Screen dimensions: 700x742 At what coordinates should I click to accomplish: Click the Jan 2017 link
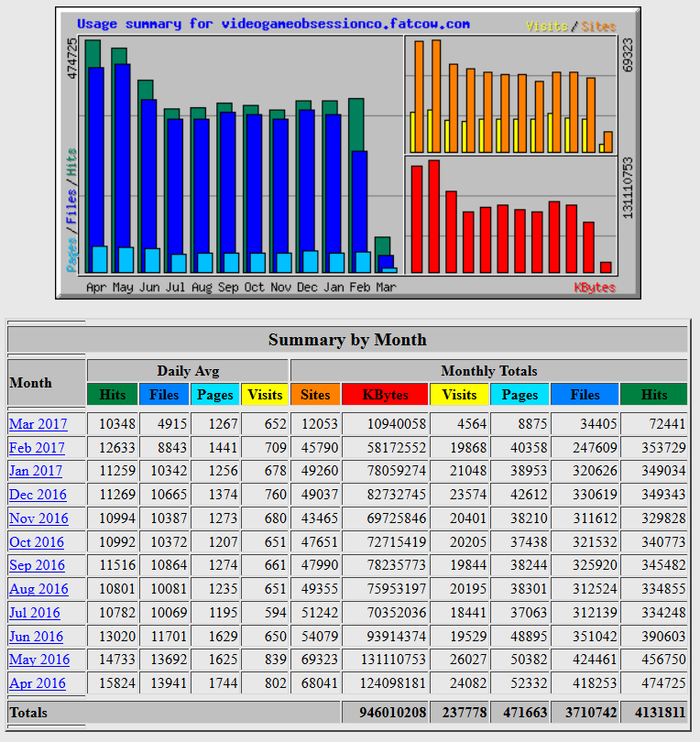[x=37, y=471]
